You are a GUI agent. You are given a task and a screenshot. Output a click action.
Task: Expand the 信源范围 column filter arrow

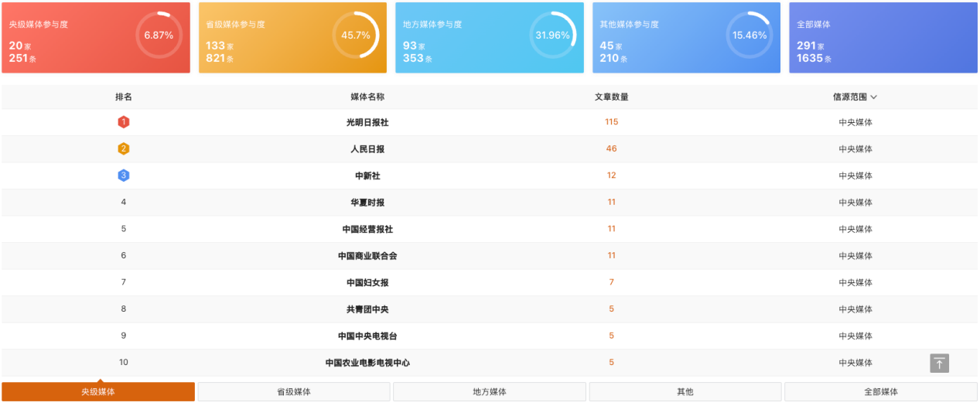coord(874,97)
